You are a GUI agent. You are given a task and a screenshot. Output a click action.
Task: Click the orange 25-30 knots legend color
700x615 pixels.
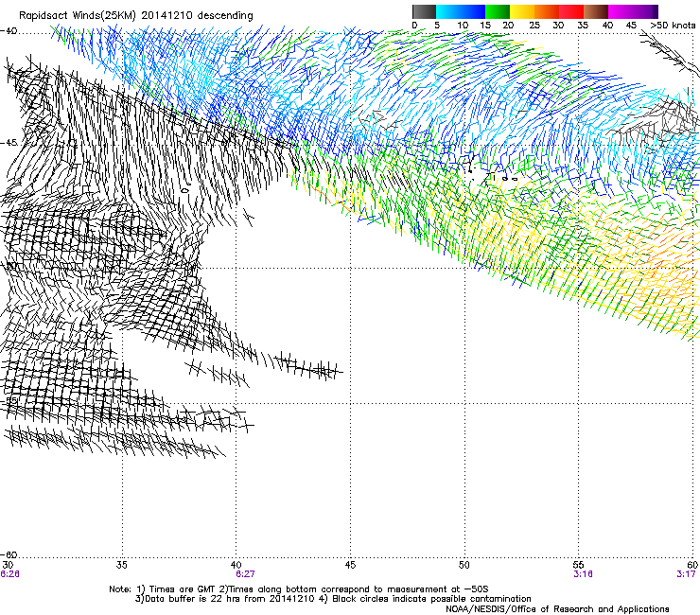tap(547, 11)
